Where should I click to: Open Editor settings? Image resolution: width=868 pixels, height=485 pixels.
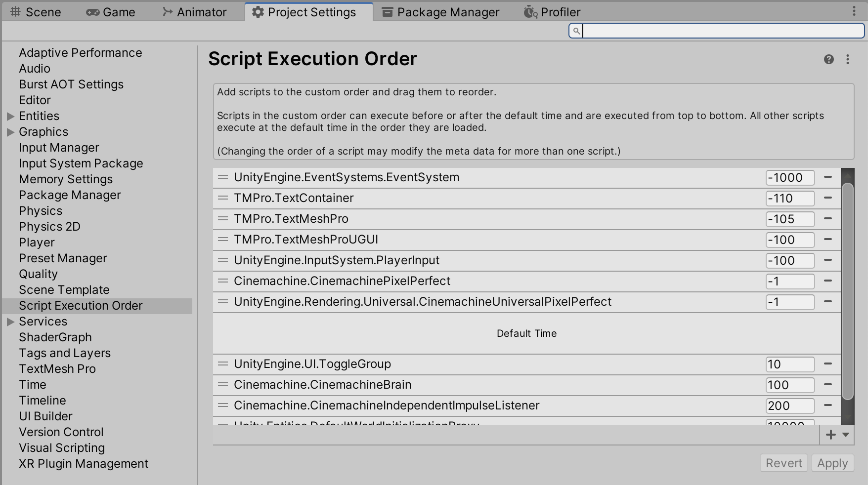coord(35,100)
